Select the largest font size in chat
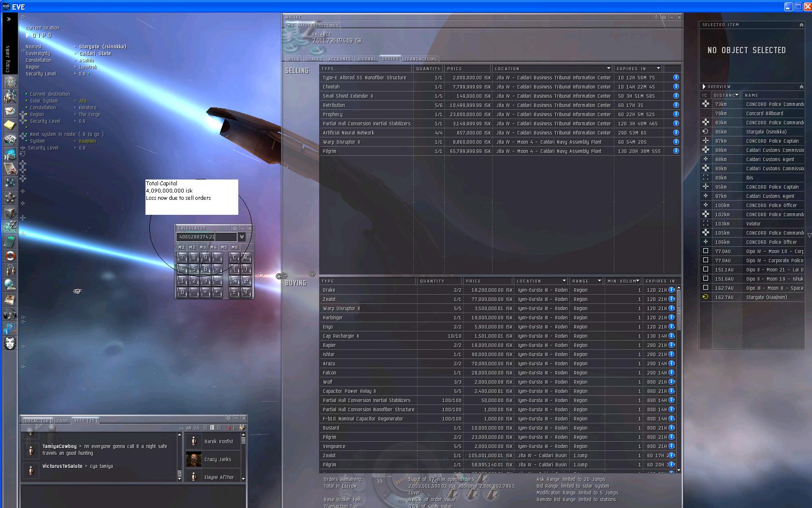Viewport: 812px width, 508px height. (196, 428)
